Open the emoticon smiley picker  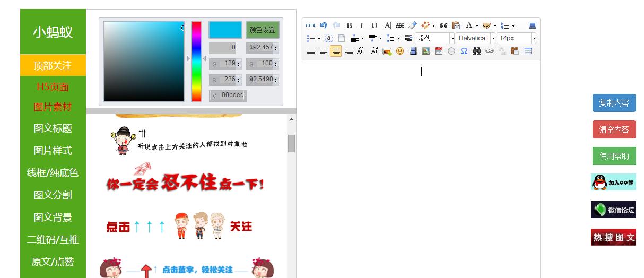click(400, 51)
